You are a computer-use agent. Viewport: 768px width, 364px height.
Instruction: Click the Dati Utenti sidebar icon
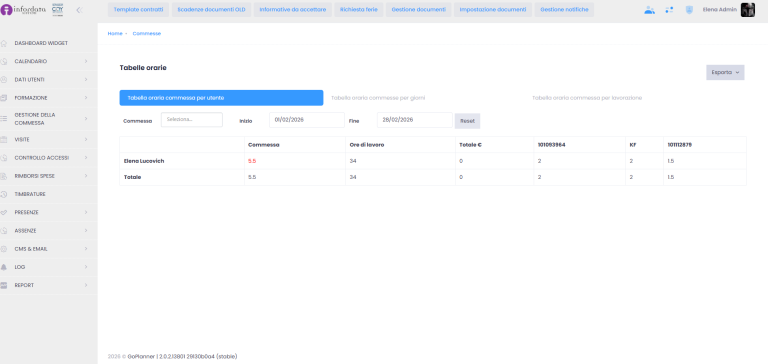pos(4,79)
